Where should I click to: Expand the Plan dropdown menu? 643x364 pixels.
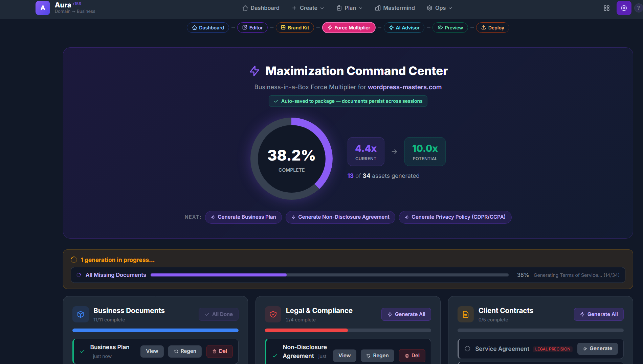pyautogui.click(x=350, y=8)
